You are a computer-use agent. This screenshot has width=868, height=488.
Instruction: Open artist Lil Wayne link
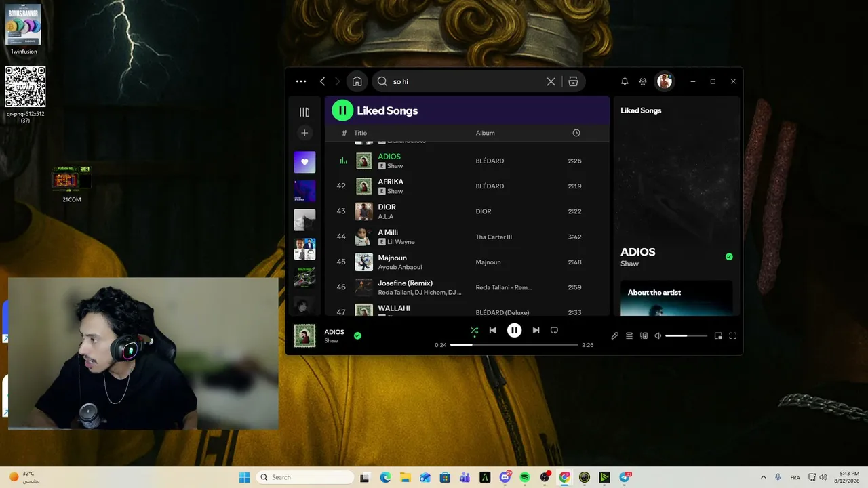point(401,242)
